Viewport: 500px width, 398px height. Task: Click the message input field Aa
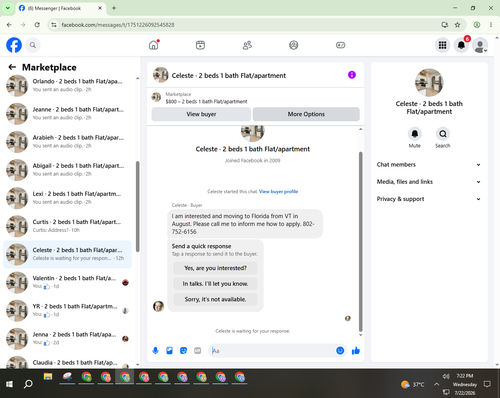272,351
